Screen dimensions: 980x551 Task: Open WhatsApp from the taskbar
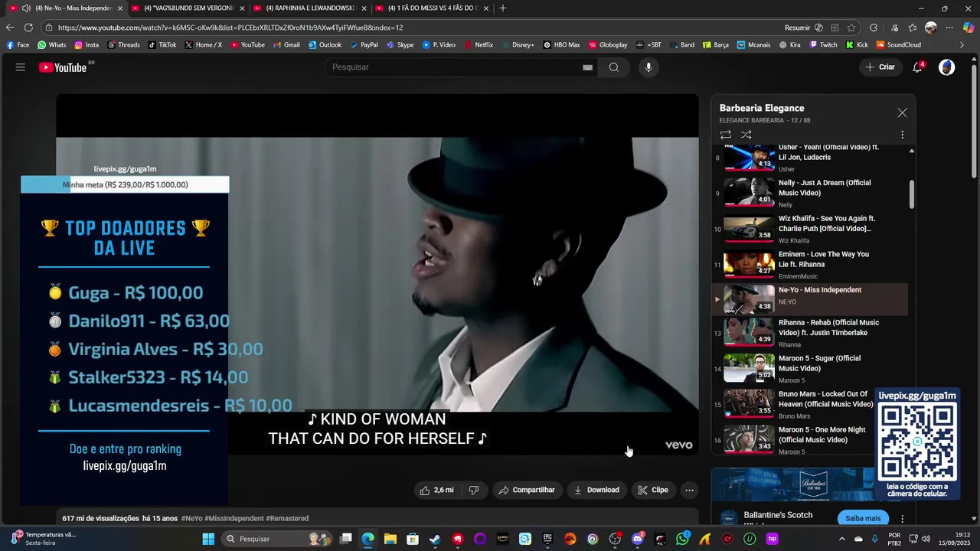coord(682,539)
